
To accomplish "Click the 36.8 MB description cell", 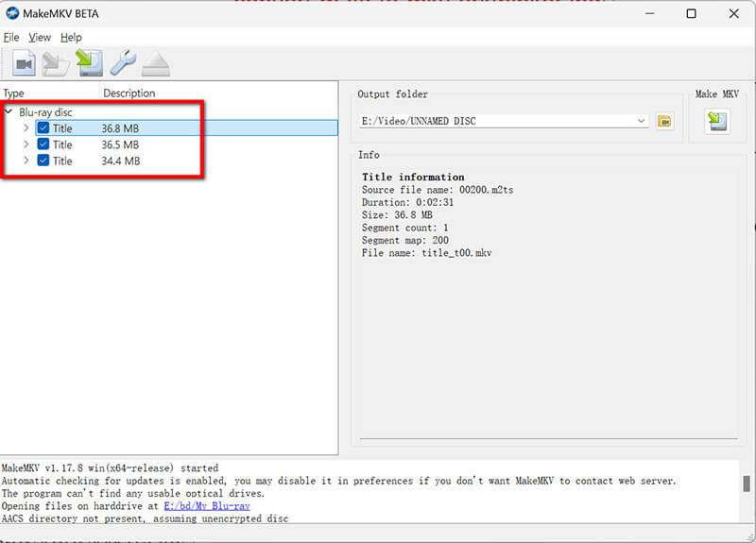I will tap(120, 128).
